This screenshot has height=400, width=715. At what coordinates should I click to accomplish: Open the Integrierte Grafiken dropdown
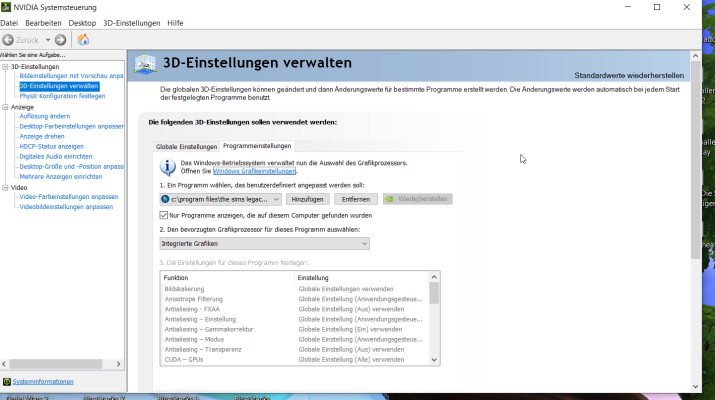point(264,244)
